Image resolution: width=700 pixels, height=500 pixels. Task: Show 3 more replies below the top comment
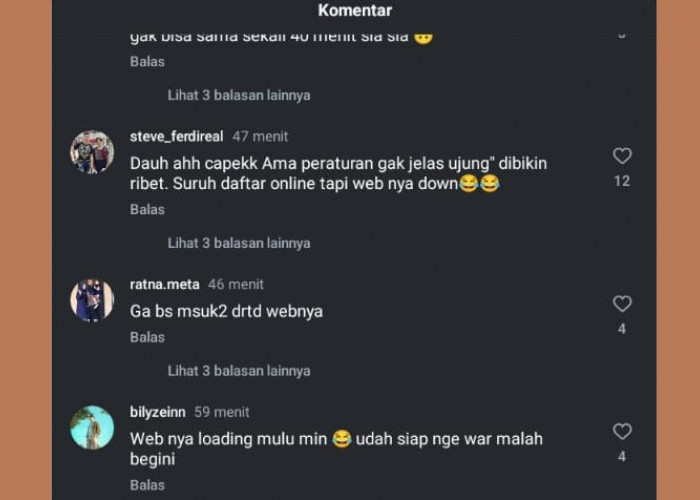click(239, 95)
